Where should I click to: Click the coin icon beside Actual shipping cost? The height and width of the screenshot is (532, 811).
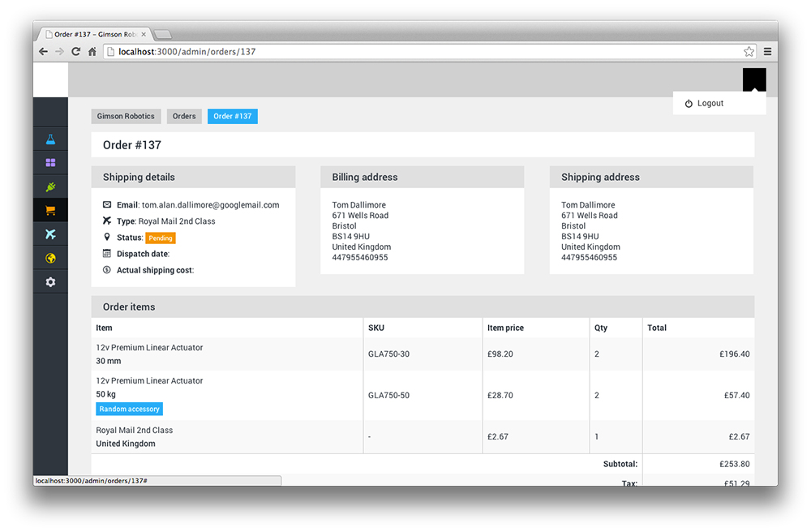tap(106, 269)
